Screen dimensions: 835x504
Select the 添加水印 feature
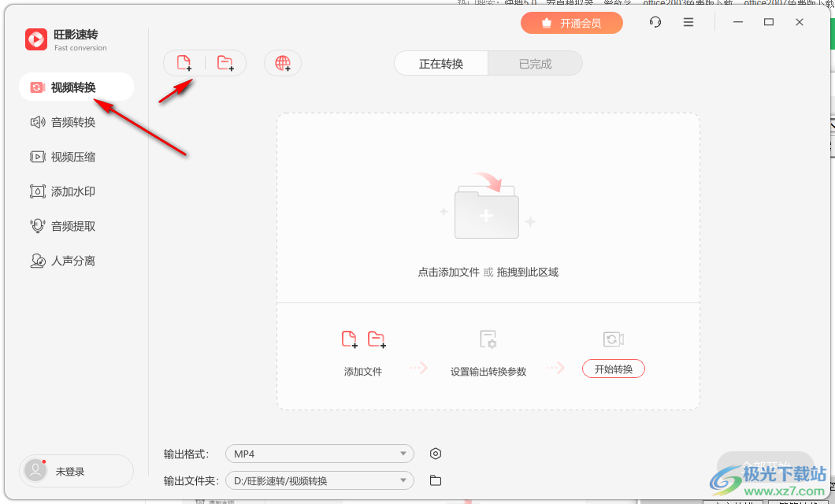point(63,191)
